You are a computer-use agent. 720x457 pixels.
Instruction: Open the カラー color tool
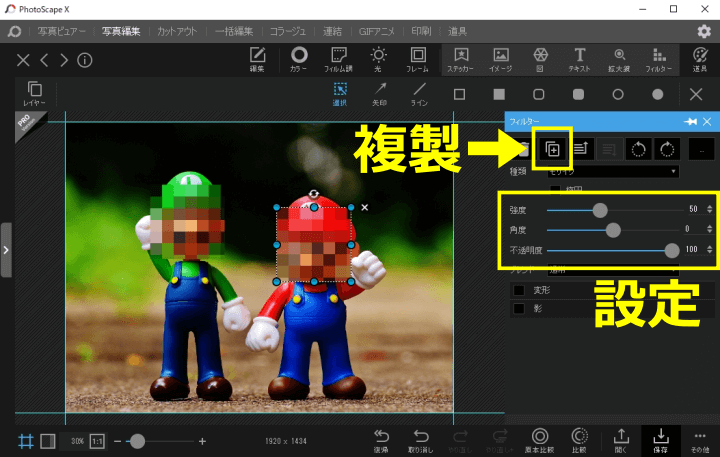(299, 60)
